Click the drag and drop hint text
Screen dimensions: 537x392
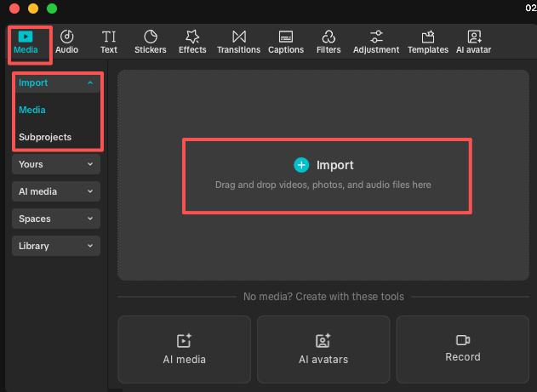click(x=323, y=185)
